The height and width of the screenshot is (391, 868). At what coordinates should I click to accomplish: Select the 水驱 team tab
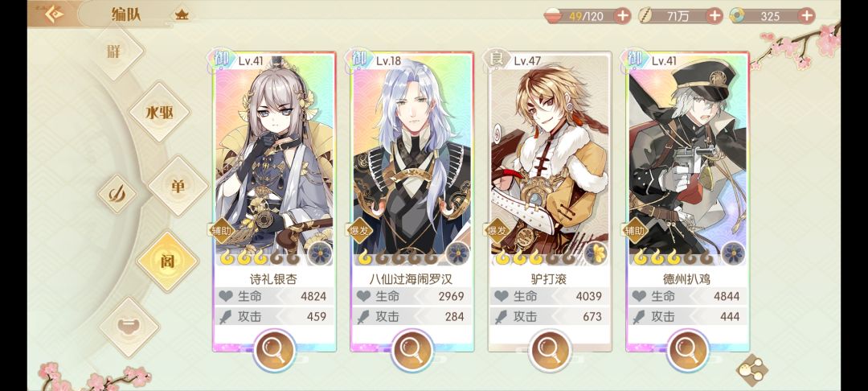pyautogui.click(x=159, y=113)
